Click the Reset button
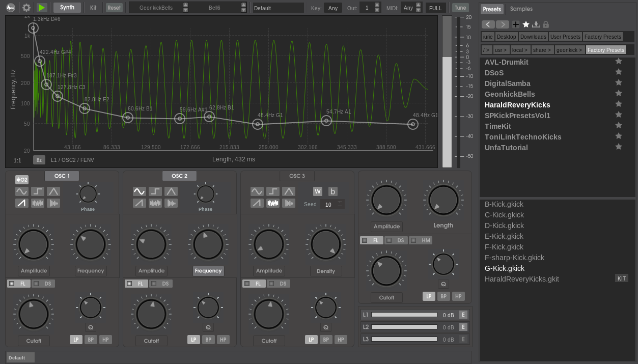The width and height of the screenshot is (638, 364). tap(114, 8)
